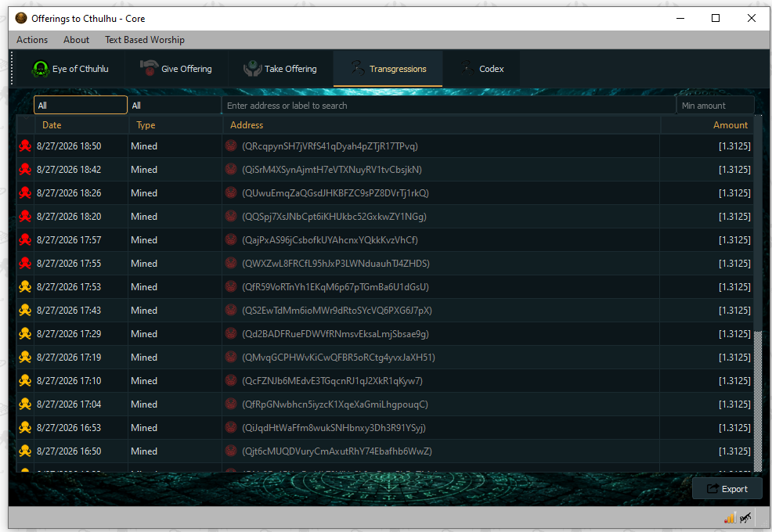This screenshot has width=772, height=532.
Task: Click the sort arrow above the status column
Action: [x=26, y=118]
